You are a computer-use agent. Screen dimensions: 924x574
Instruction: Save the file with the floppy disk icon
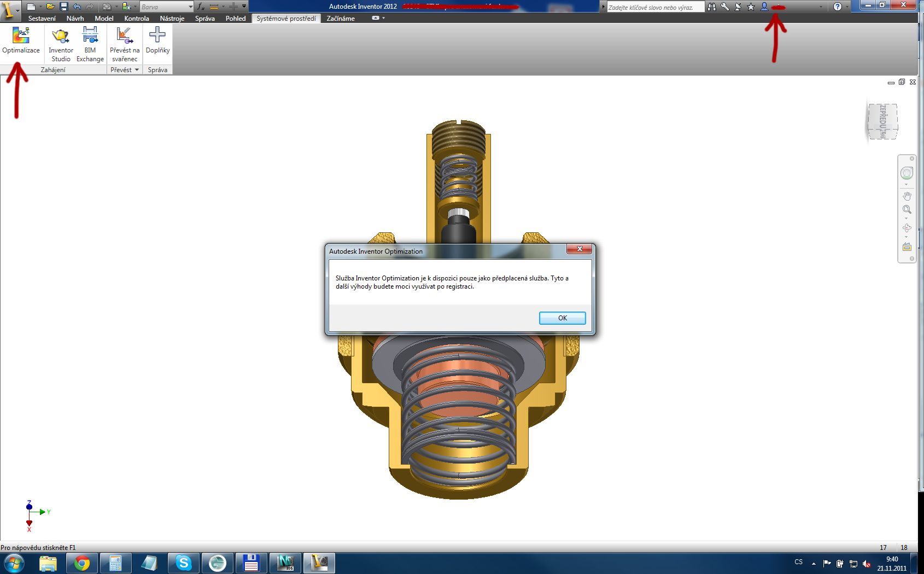pos(63,7)
